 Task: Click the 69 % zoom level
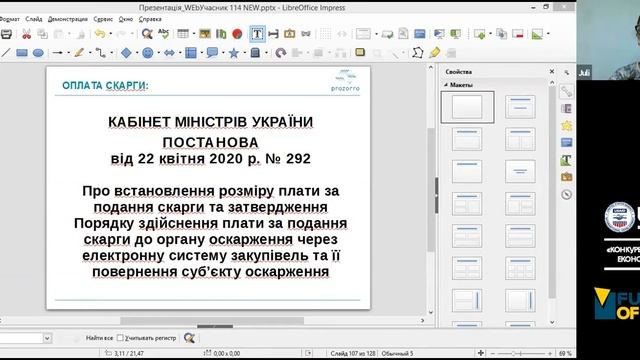pos(565,353)
